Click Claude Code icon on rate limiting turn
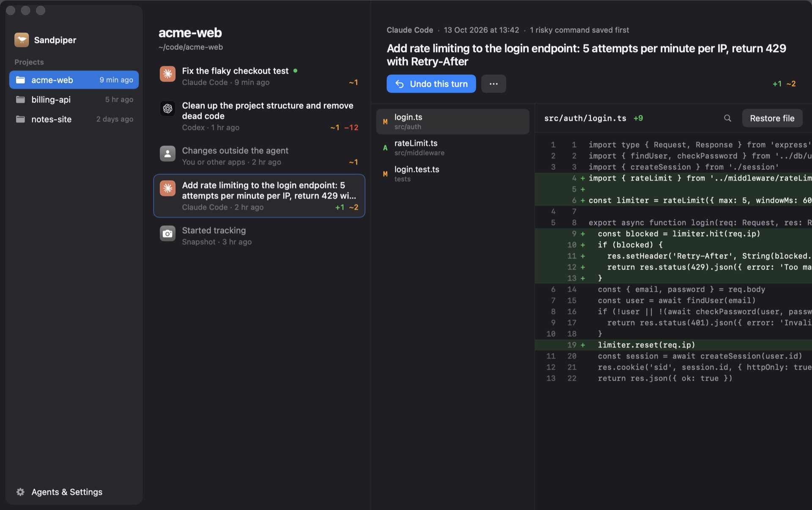 (x=167, y=188)
